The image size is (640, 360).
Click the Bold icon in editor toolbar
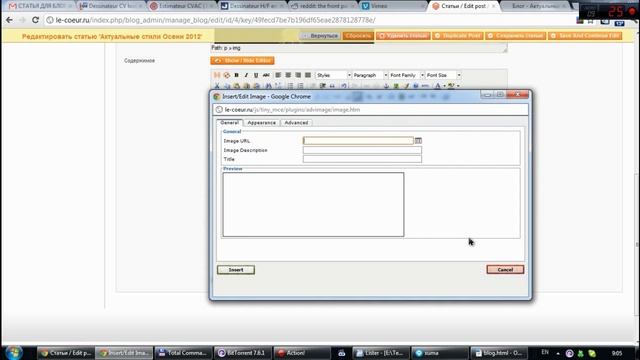point(236,75)
